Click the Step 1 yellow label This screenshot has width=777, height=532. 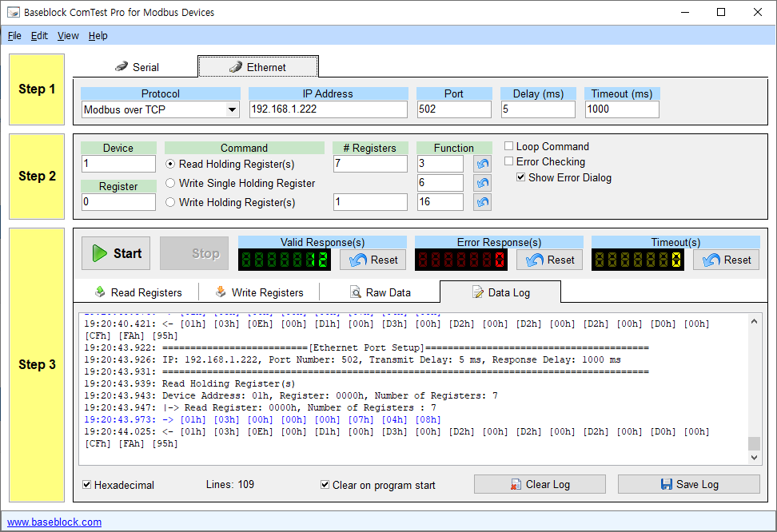point(37,89)
